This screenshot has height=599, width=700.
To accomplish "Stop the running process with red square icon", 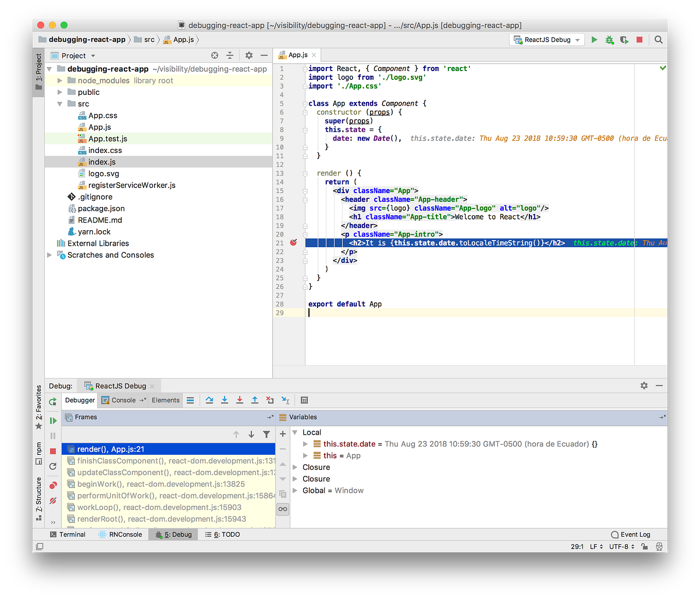I will tap(639, 40).
